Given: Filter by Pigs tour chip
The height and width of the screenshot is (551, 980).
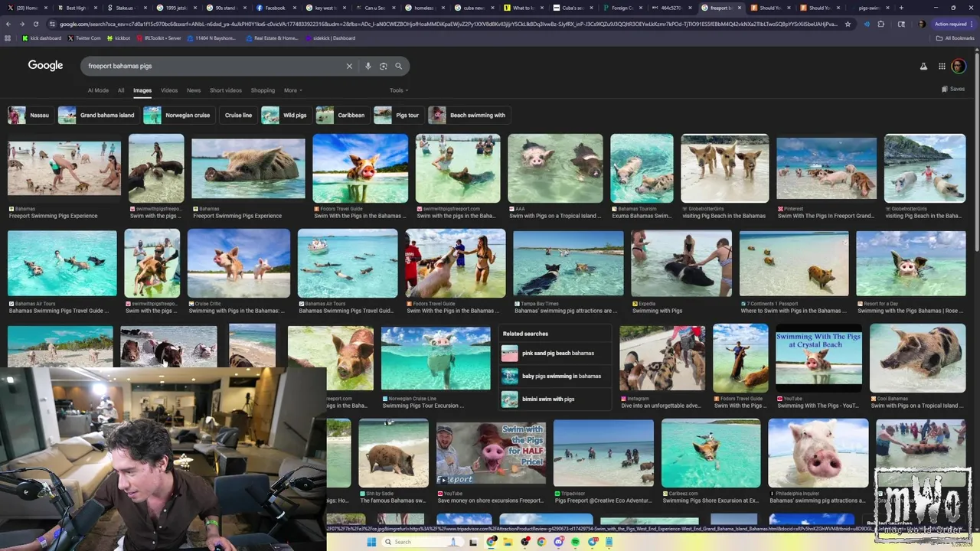Looking at the screenshot, I should click(397, 115).
